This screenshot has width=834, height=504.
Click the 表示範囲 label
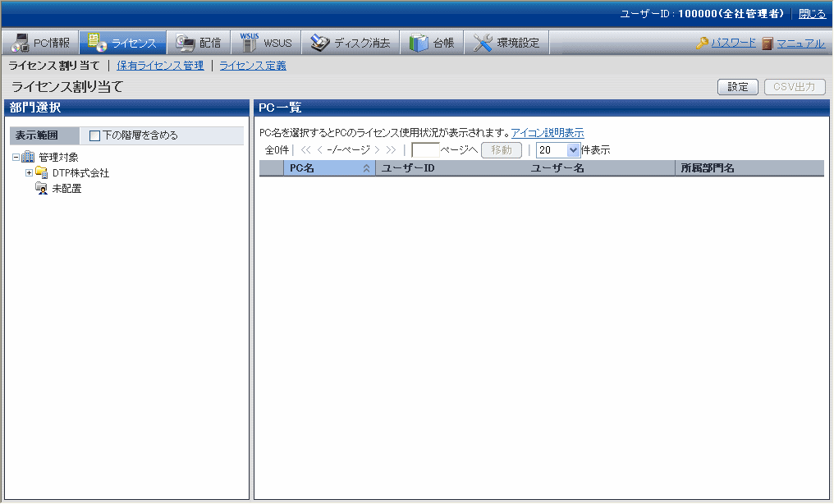(x=36, y=135)
